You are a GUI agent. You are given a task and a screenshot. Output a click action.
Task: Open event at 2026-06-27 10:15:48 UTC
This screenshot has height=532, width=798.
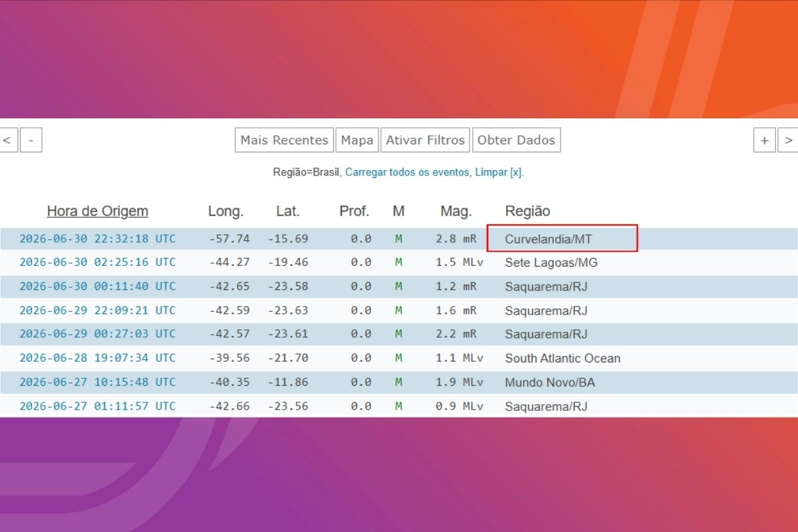tap(98, 382)
